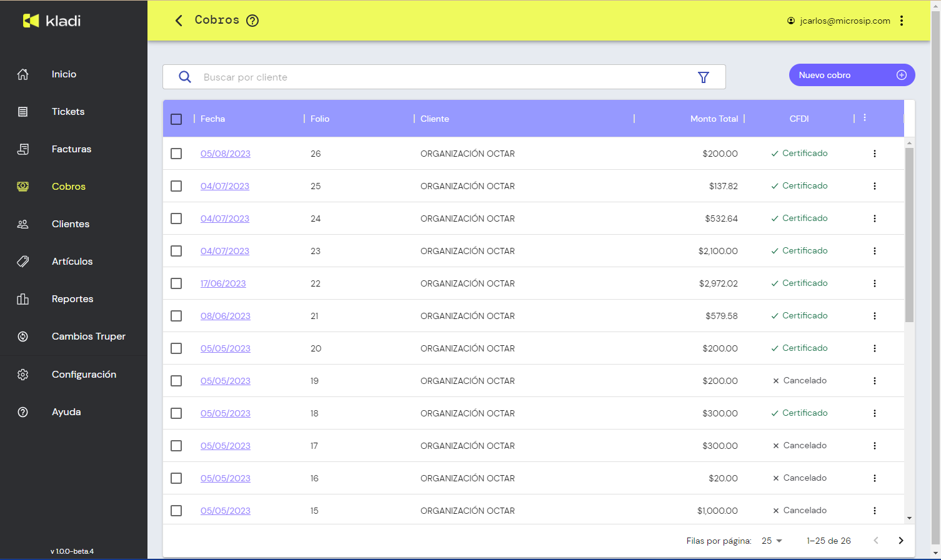This screenshot has width=941, height=560.
Task: Open column options menu in table header
Action: [x=865, y=118]
